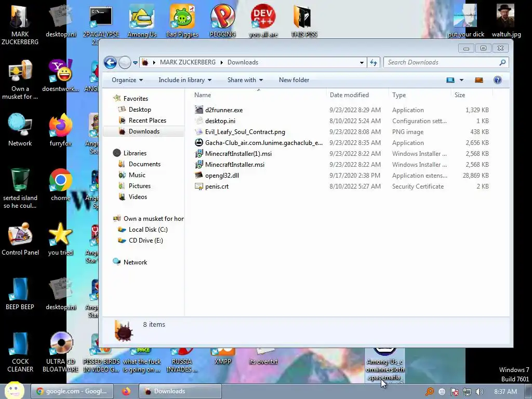Click the Firefox icon in the taskbar
This screenshot has height=399, width=532.
(x=126, y=391)
